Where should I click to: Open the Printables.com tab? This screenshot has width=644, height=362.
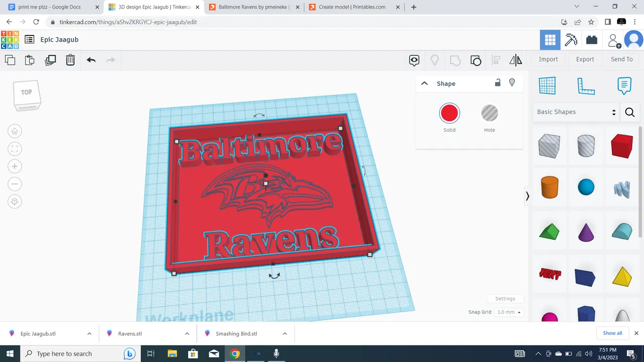pyautogui.click(x=352, y=7)
